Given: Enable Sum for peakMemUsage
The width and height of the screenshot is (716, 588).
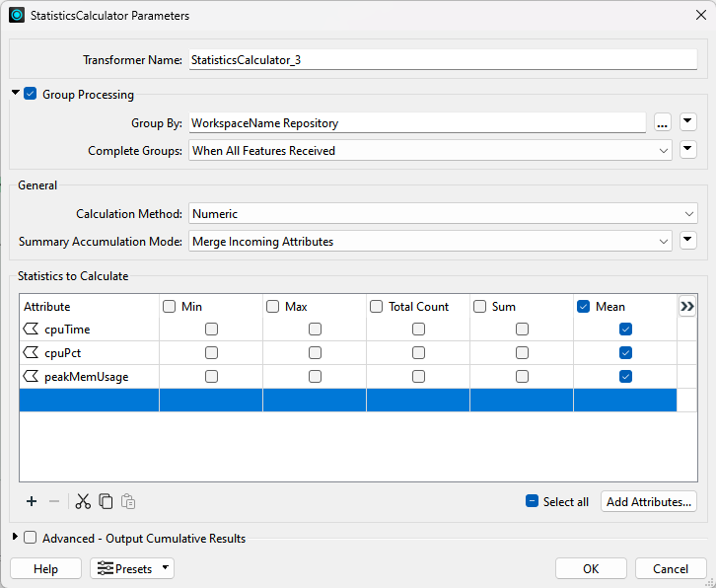Looking at the screenshot, I should 522,377.
